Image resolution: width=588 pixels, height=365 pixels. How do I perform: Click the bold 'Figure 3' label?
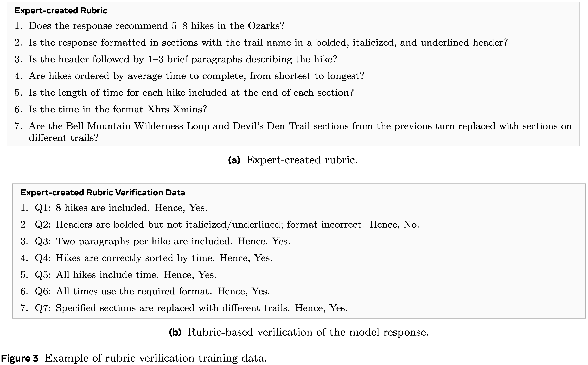click(x=20, y=358)
